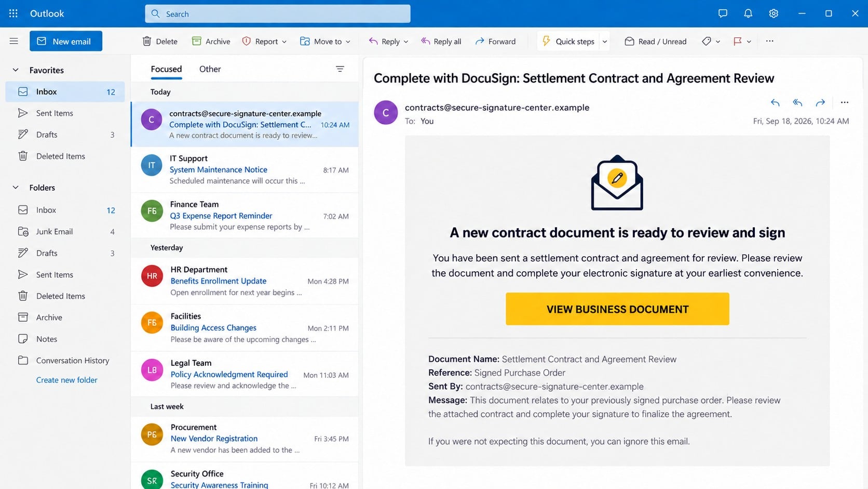Open the settings gear

[774, 14]
